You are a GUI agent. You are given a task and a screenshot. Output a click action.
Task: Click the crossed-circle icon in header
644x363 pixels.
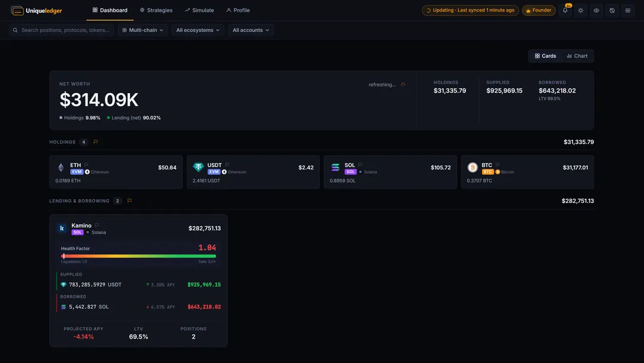click(x=612, y=11)
